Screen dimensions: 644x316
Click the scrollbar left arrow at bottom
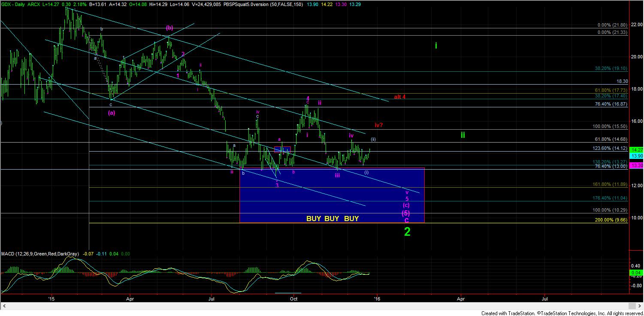3,306
